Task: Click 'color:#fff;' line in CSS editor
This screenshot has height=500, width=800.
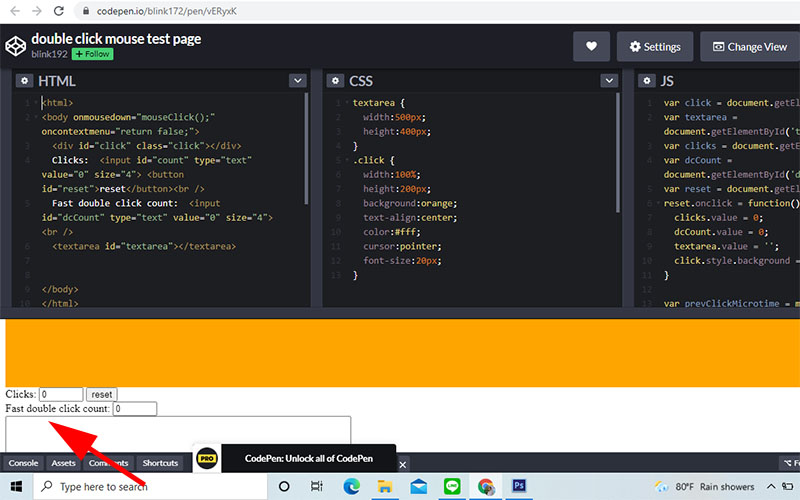Action: 391,232
